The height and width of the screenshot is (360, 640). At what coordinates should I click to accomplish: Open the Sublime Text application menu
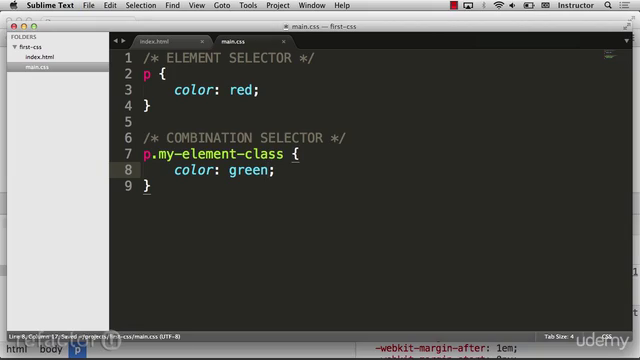pos(50,5)
